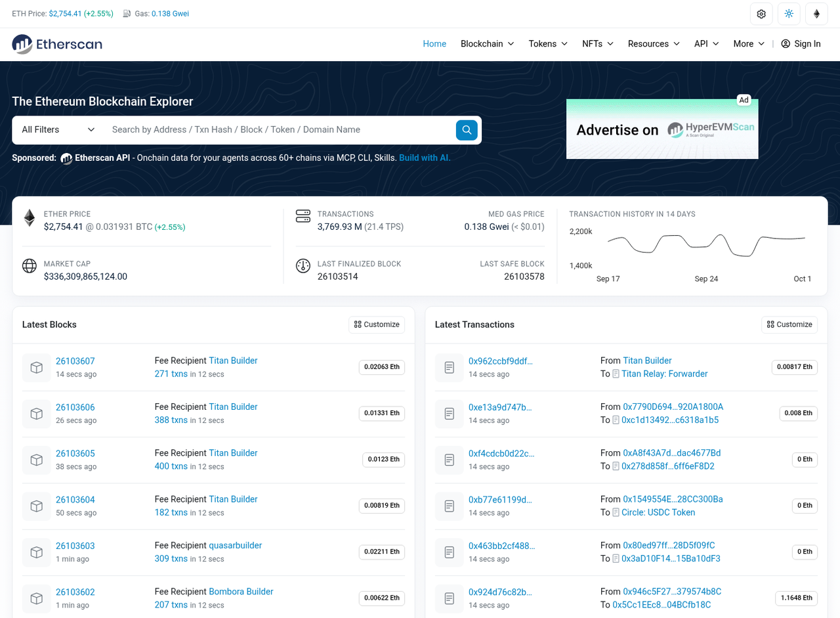Click block cube icon for 26103603
This screenshot has height=618, width=840.
(37, 552)
